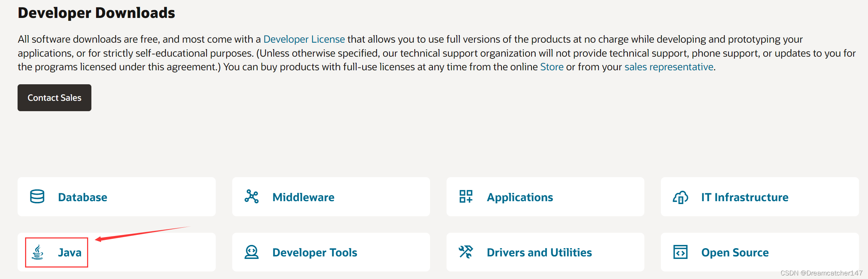Open Drivers and Utilities downloads
Screen dimensions: 868x279
539,252
